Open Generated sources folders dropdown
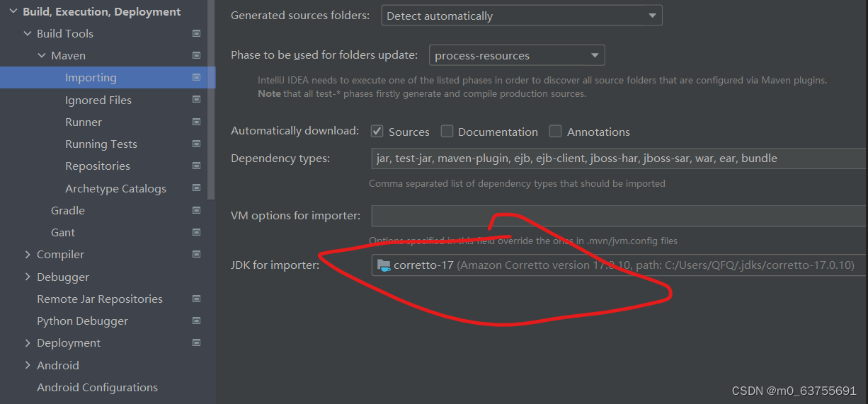 pyautogui.click(x=522, y=16)
